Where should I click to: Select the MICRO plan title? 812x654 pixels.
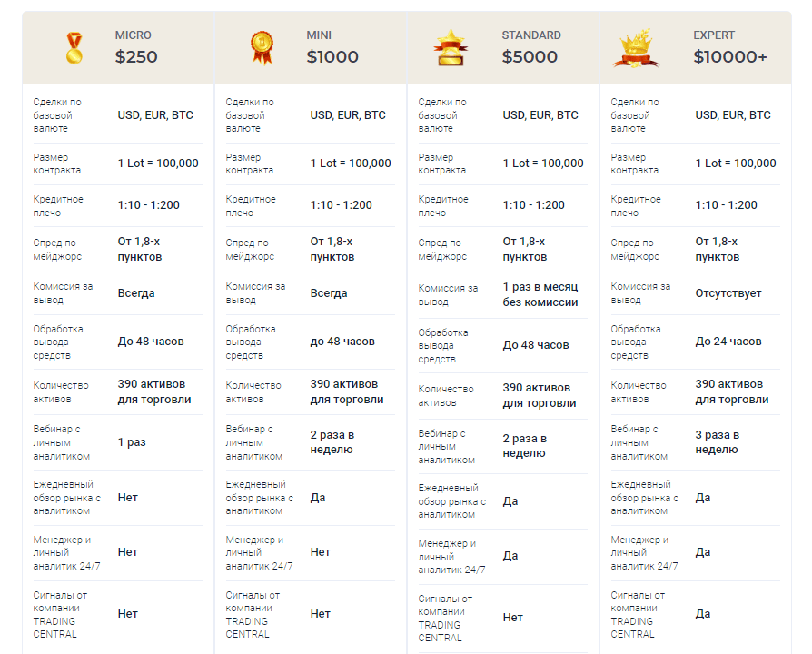tap(134, 35)
